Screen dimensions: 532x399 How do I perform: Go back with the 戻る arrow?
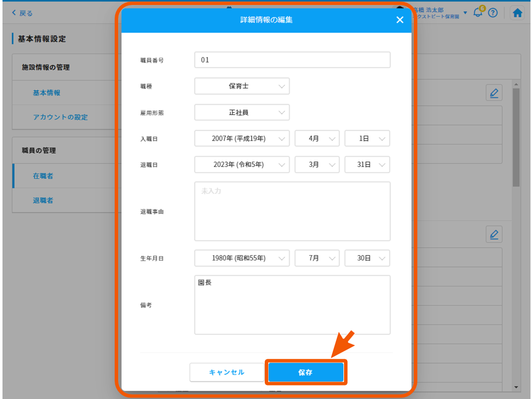[x=22, y=13]
